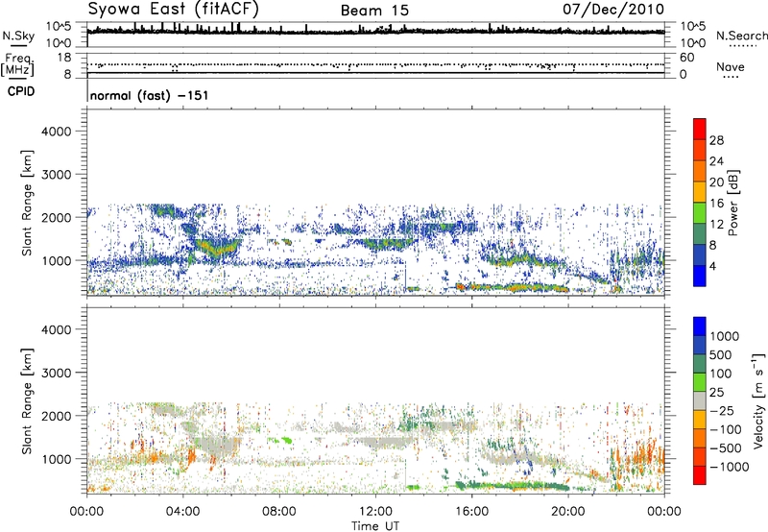
Task: Click the solid line sample under N.Sky
Action: (x=18, y=45)
